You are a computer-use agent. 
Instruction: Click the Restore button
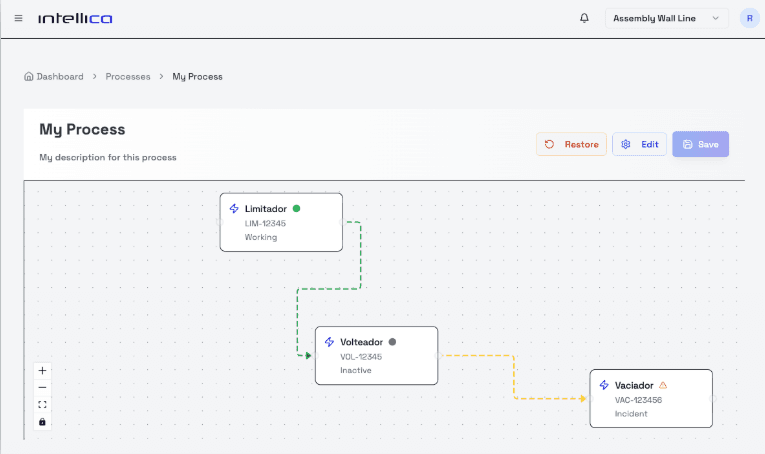point(571,144)
